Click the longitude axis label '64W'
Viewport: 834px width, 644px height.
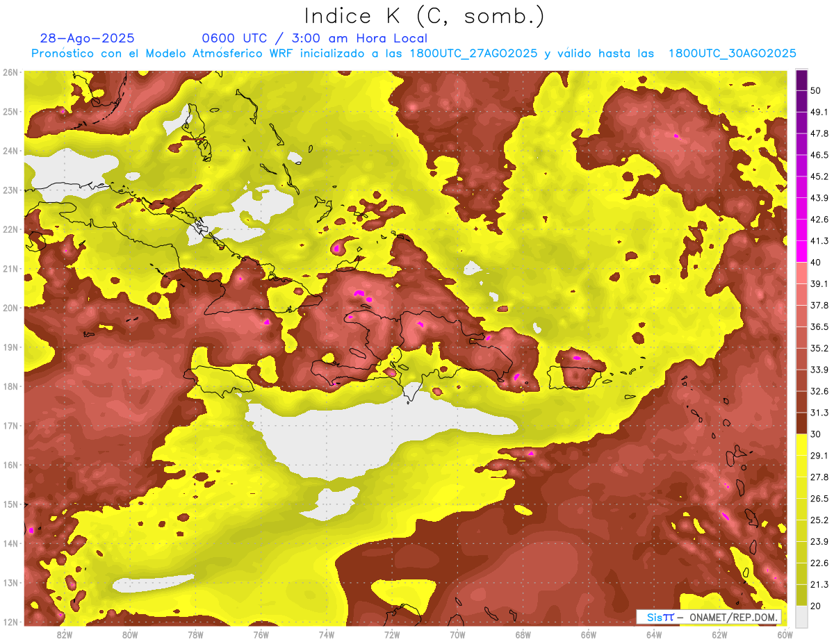click(x=654, y=635)
